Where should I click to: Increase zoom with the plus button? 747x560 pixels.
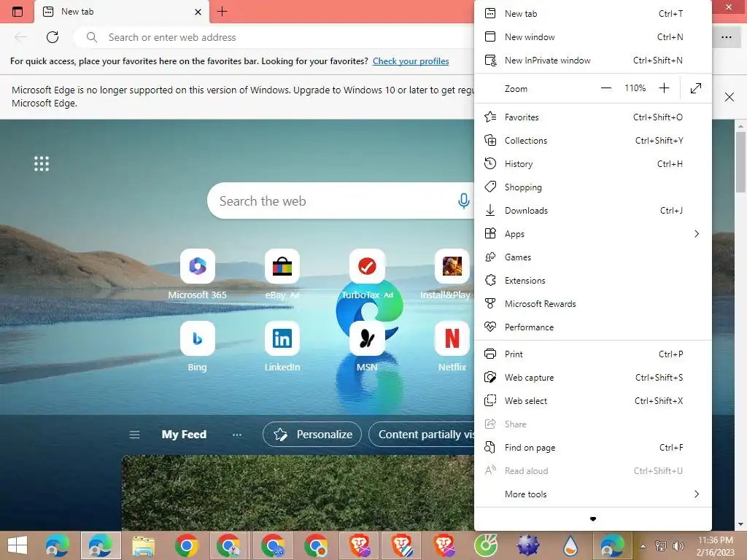[x=664, y=88]
